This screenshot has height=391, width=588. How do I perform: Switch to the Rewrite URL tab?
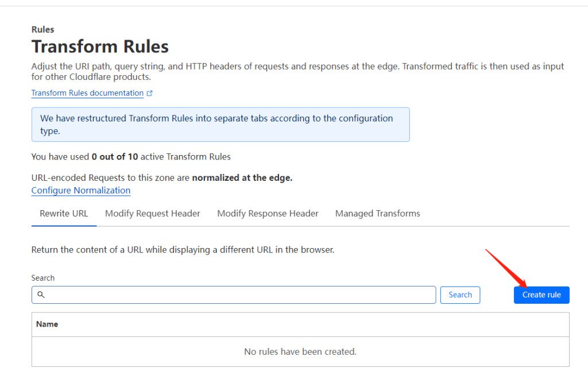tap(64, 214)
